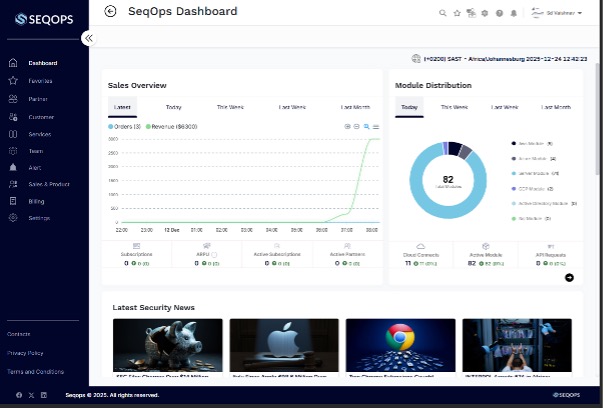Toggle the GCP Module legend entry
This screenshot has width=604, height=408.
(x=532, y=189)
